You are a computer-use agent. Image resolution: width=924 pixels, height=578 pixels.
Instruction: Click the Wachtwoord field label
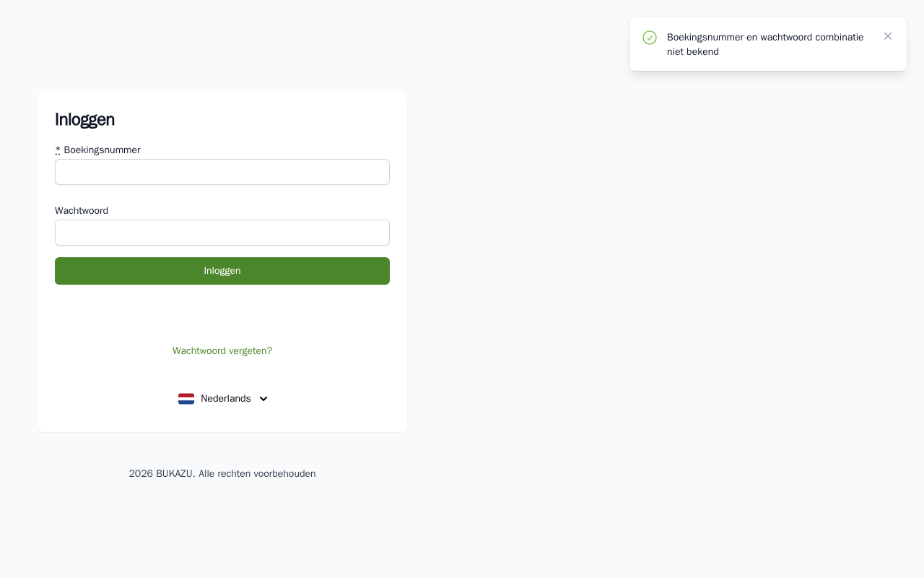pyautogui.click(x=82, y=211)
